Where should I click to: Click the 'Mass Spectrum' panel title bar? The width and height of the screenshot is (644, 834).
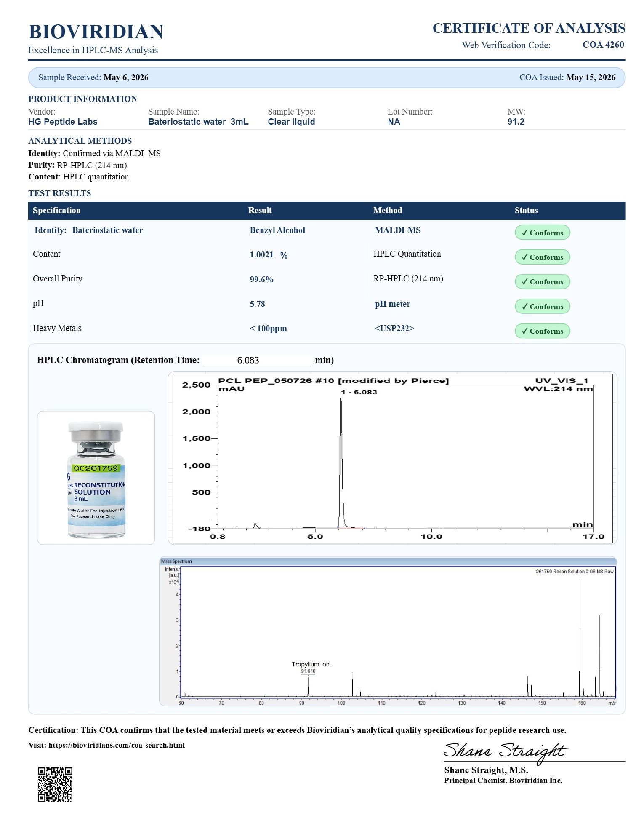388,561
